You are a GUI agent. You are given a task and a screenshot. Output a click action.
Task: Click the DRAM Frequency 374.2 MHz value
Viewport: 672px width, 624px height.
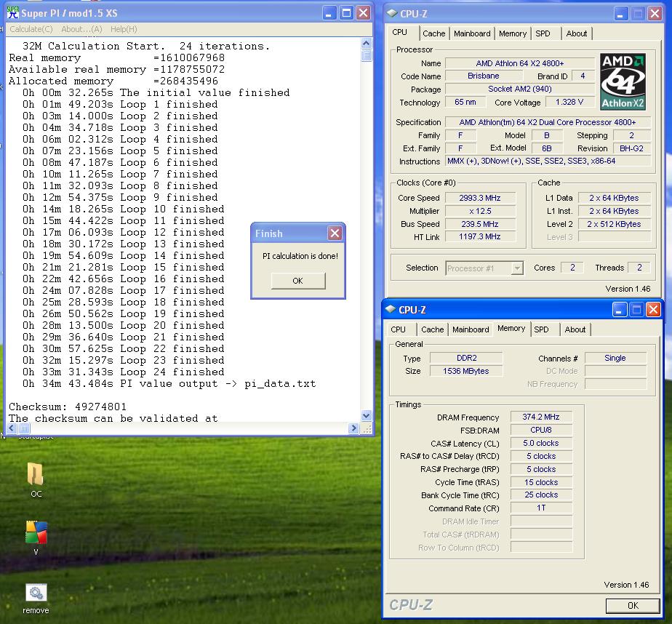(541, 417)
